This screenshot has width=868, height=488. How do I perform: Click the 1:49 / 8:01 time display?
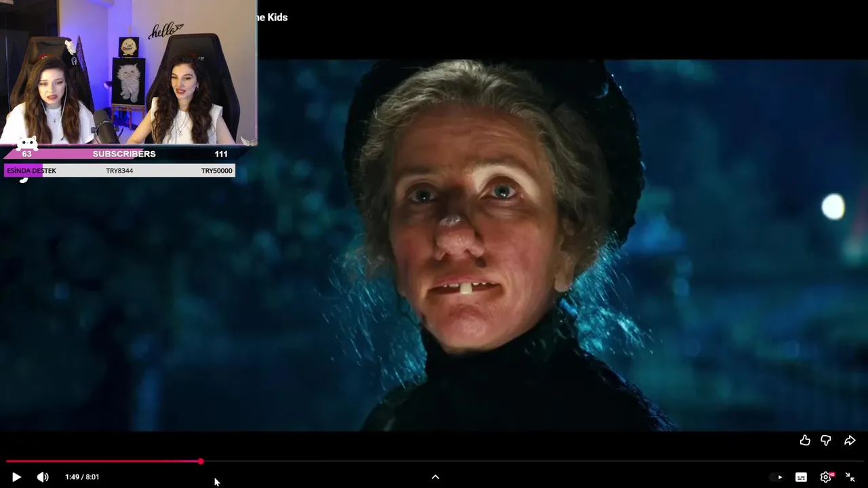point(82,477)
